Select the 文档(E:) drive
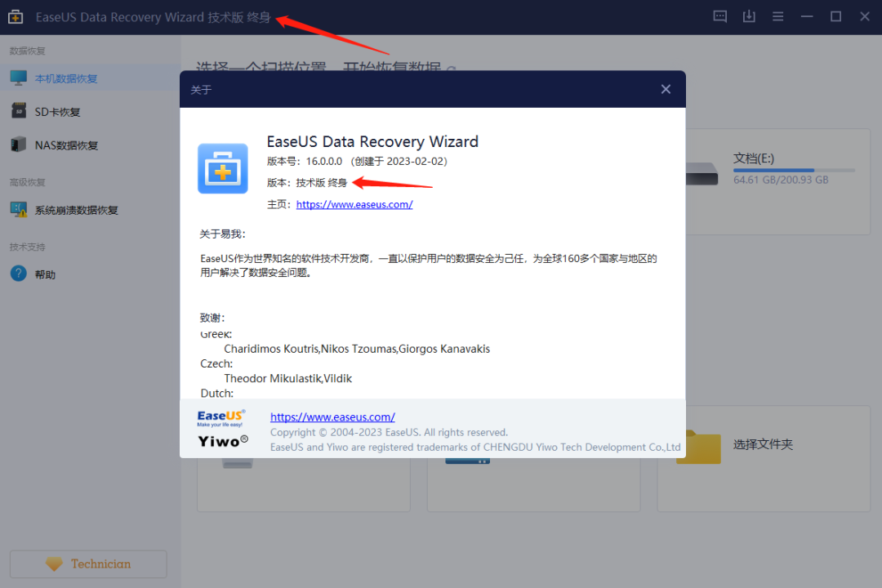 (778, 181)
